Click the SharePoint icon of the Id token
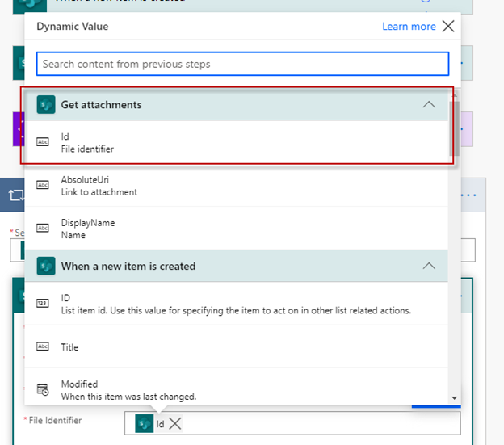Image resolution: width=504 pixels, height=445 pixels. [145, 423]
